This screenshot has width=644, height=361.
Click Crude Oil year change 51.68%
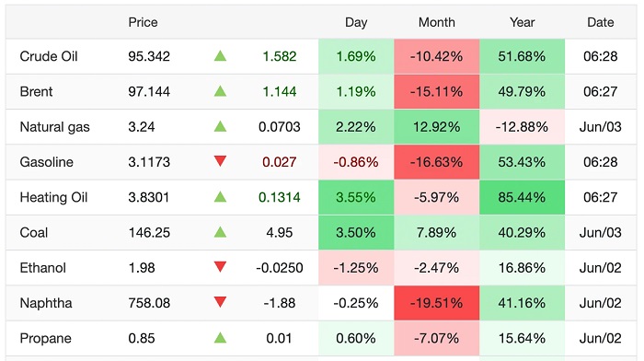coord(522,56)
